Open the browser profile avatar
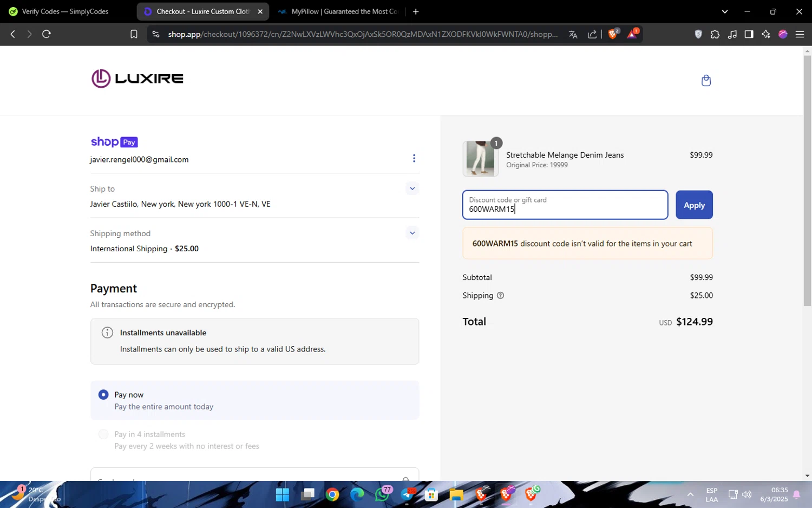This screenshot has height=508, width=812. pyautogui.click(x=783, y=34)
